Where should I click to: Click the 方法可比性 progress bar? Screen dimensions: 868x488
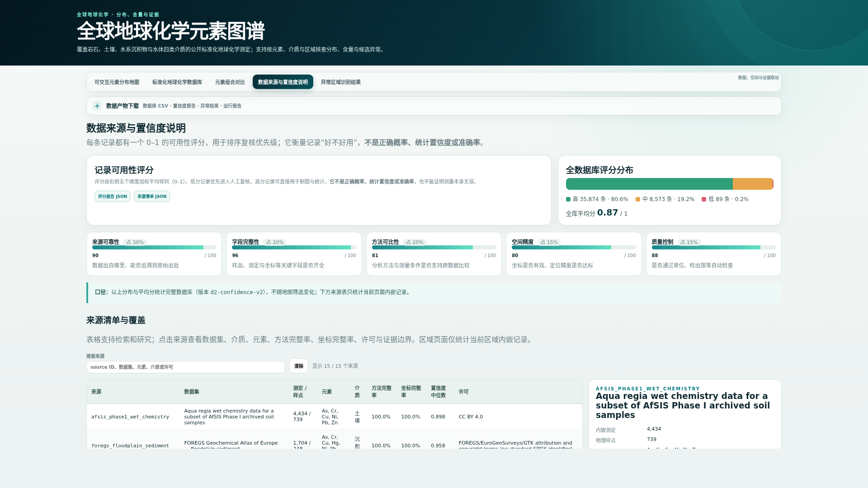click(x=434, y=248)
